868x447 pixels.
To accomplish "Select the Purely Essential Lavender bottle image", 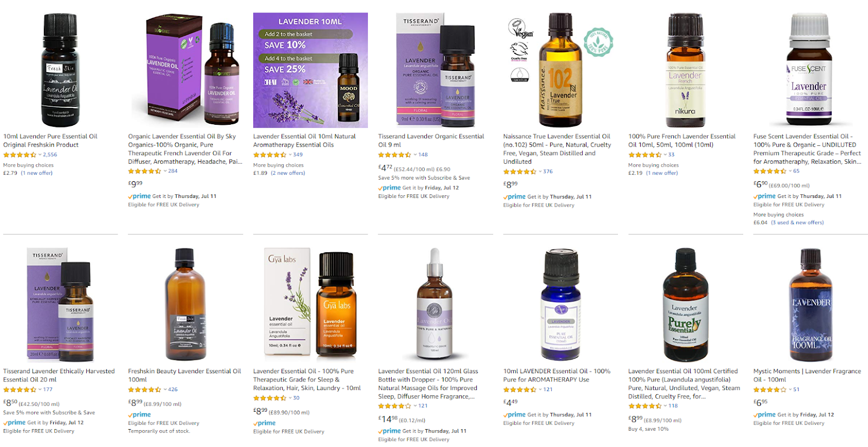I will tap(685, 305).
